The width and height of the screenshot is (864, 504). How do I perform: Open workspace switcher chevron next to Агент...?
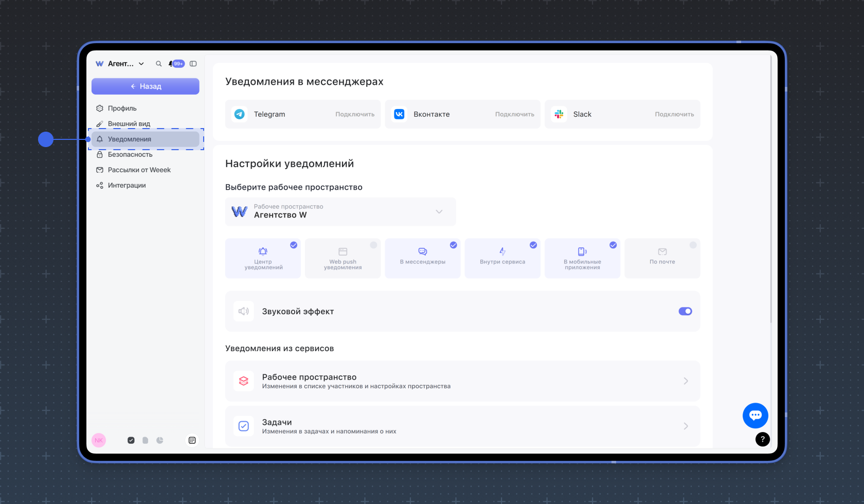coord(141,64)
